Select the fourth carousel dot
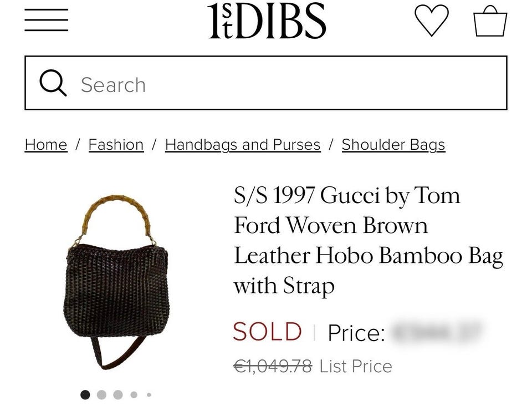The image size is (532, 416). (134, 394)
